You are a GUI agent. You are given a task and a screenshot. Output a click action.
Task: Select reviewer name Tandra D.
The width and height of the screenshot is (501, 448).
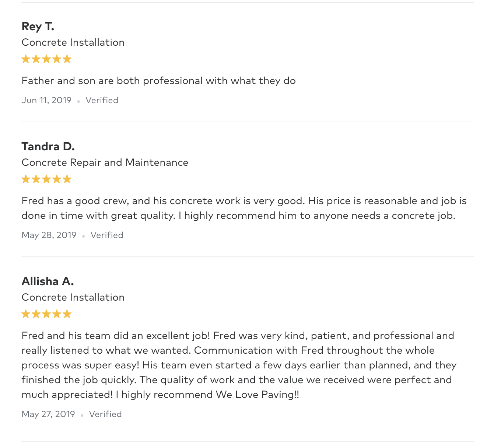[48, 147]
